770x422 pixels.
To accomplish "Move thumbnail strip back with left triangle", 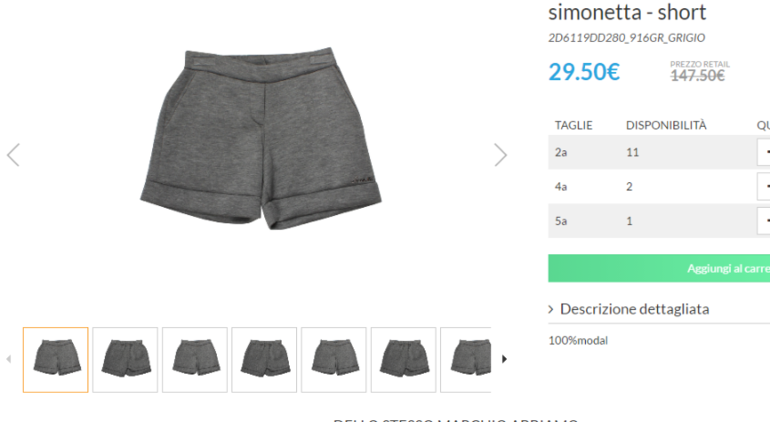I will [8, 359].
